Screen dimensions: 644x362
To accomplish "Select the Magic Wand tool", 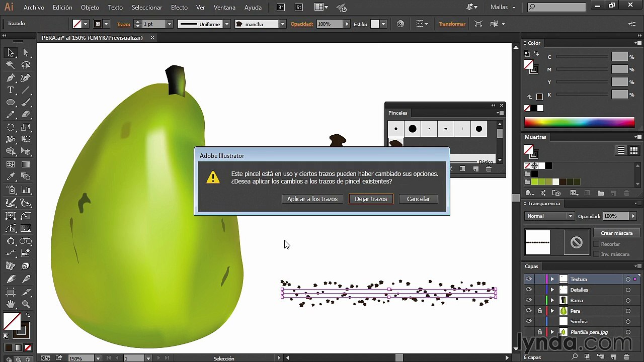I will tap(11, 65).
